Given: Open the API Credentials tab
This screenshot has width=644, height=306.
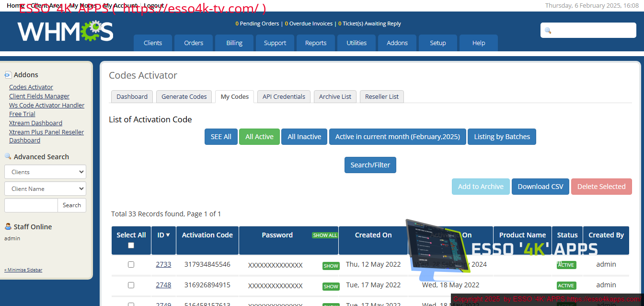Looking at the screenshot, I should coord(284,96).
